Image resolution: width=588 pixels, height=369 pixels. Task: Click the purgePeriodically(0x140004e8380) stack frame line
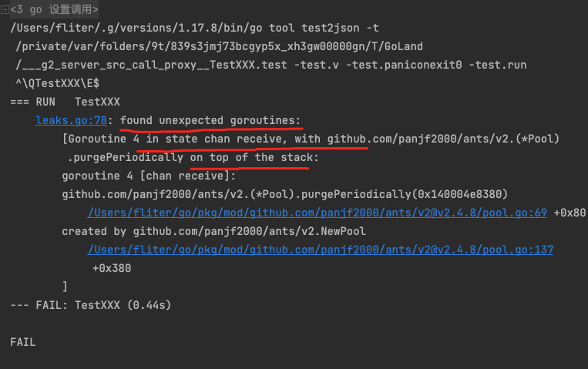[x=284, y=194]
